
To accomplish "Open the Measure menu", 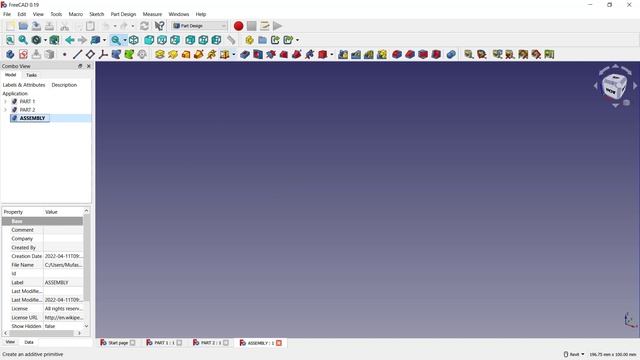I will (152, 14).
